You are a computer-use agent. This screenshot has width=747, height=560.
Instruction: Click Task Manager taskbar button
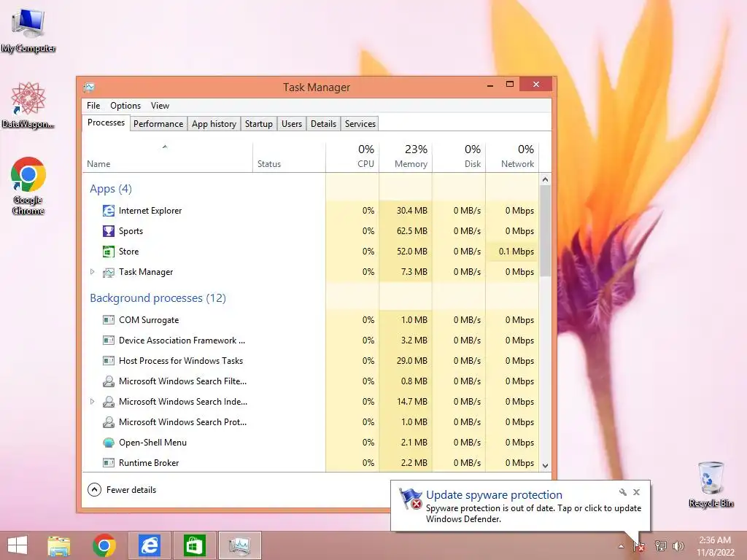[x=239, y=545]
